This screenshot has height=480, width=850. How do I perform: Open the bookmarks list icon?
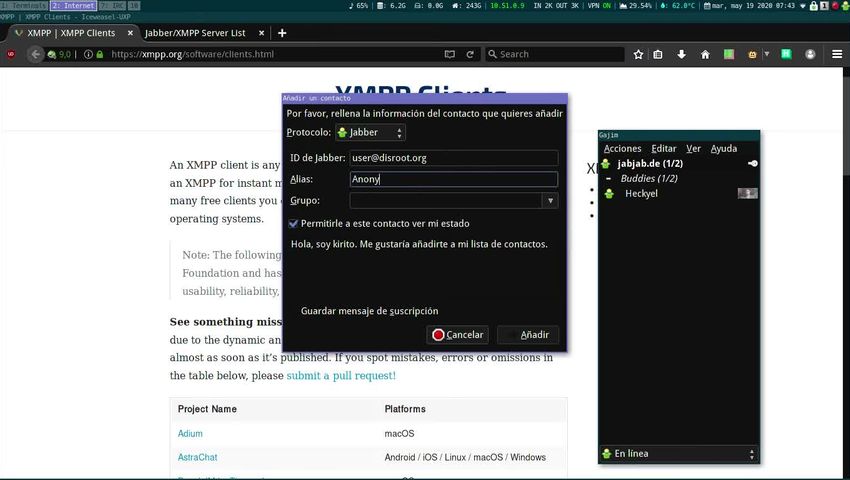(x=658, y=54)
